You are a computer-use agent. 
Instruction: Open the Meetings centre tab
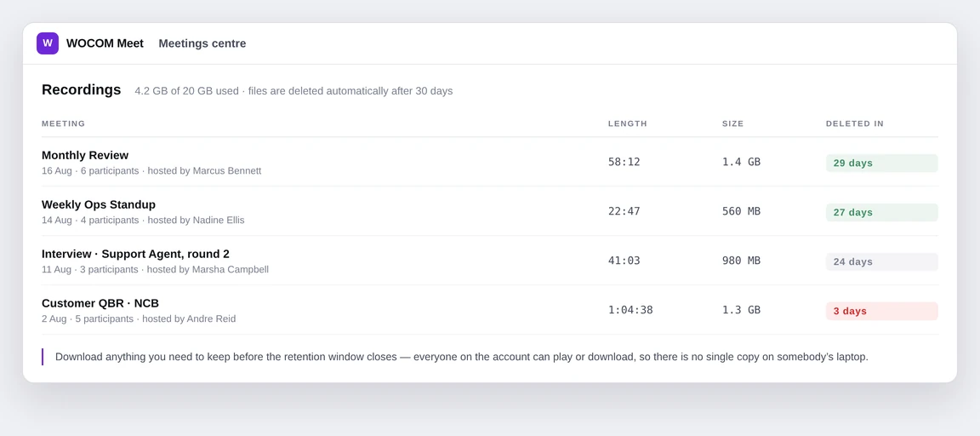202,43
